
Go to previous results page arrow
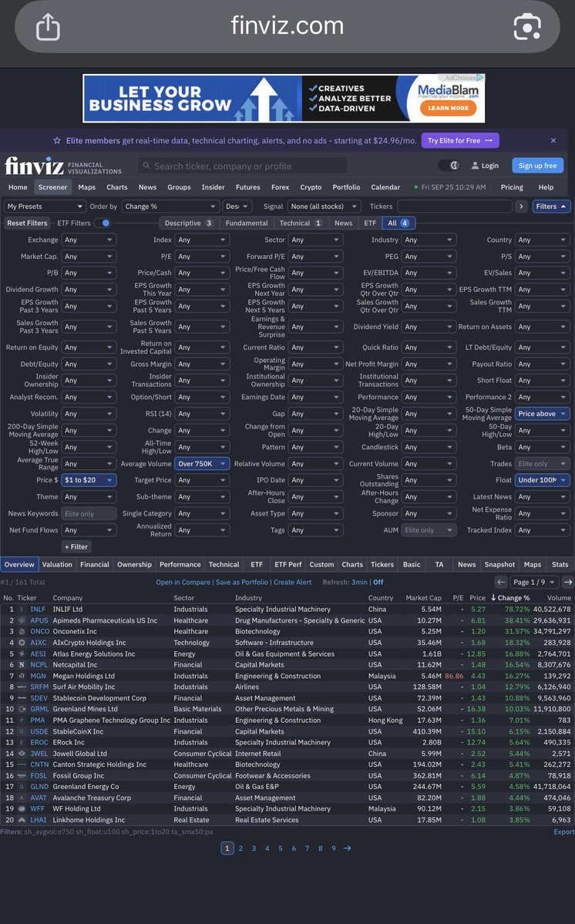tap(501, 582)
